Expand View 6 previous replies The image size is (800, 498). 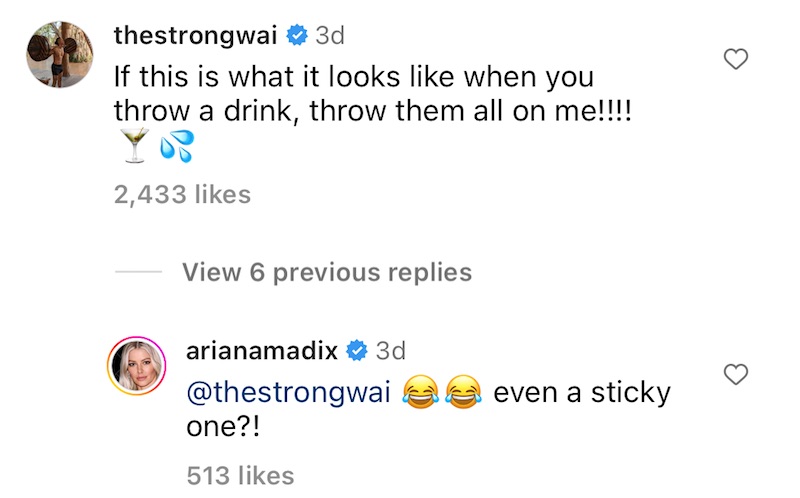click(x=327, y=271)
